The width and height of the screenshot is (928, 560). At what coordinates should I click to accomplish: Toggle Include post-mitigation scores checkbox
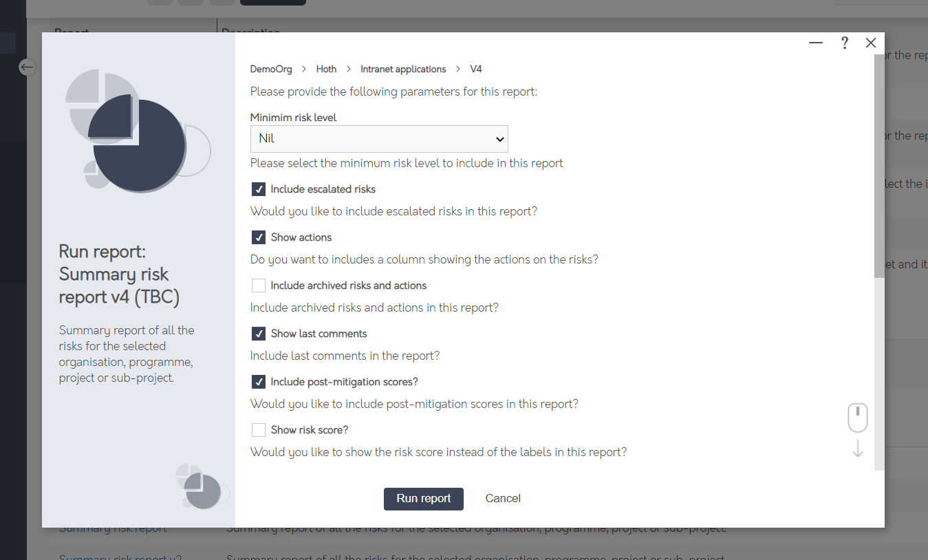(x=259, y=382)
